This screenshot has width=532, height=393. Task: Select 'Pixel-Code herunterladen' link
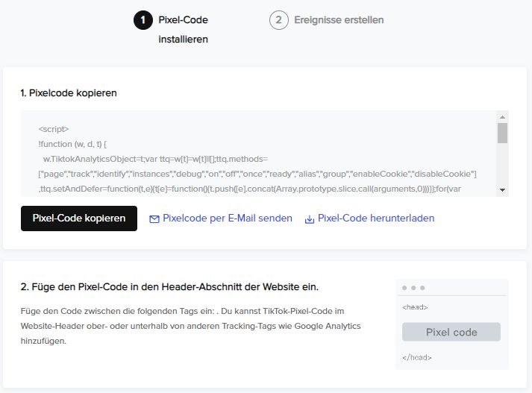coord(376,218)
